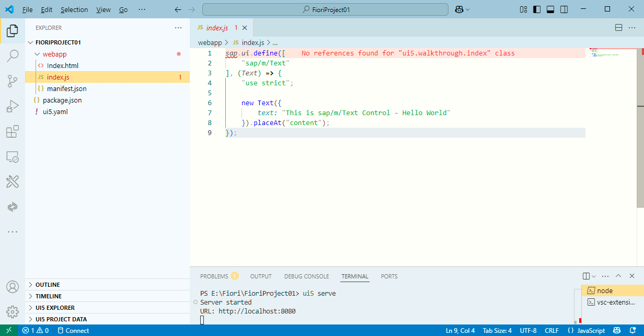Switch to the DEBUG CONSOLE tab
644x336 pixels.
coord(307,276)
